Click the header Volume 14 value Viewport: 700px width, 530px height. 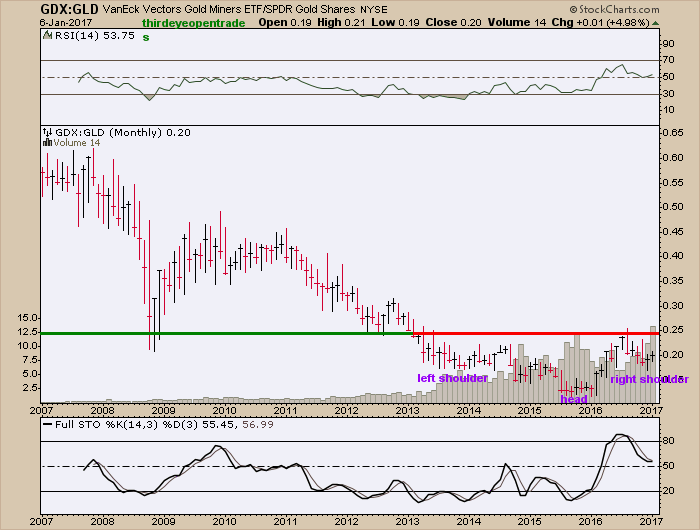click(x=517, y=22)
